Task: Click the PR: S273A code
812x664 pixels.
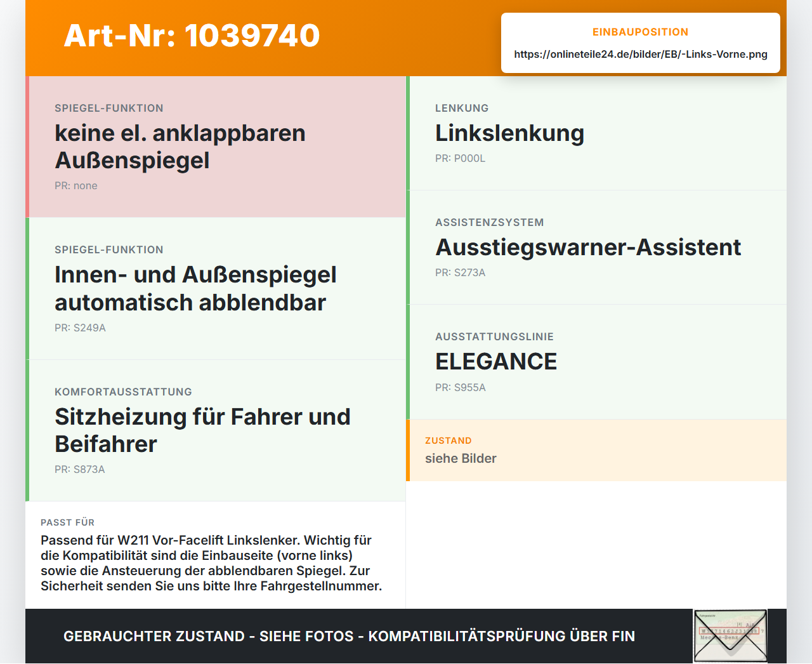Action: coord(460,272)
